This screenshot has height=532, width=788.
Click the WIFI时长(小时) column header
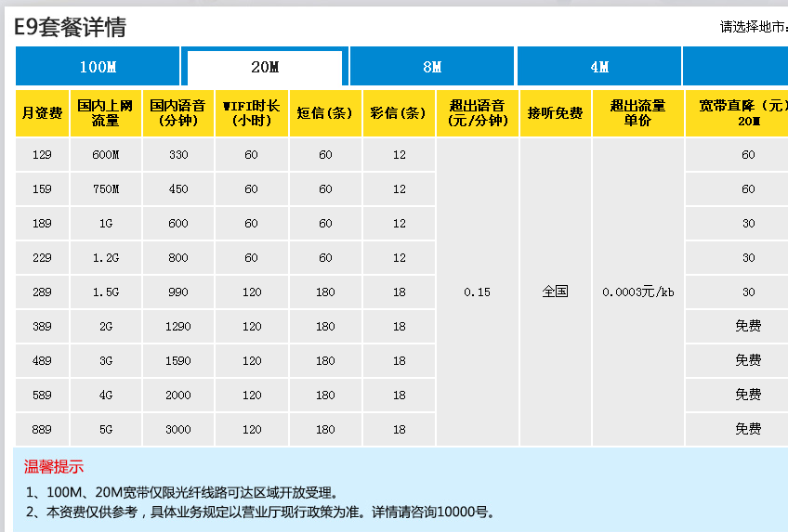click(x=251, y=113)
